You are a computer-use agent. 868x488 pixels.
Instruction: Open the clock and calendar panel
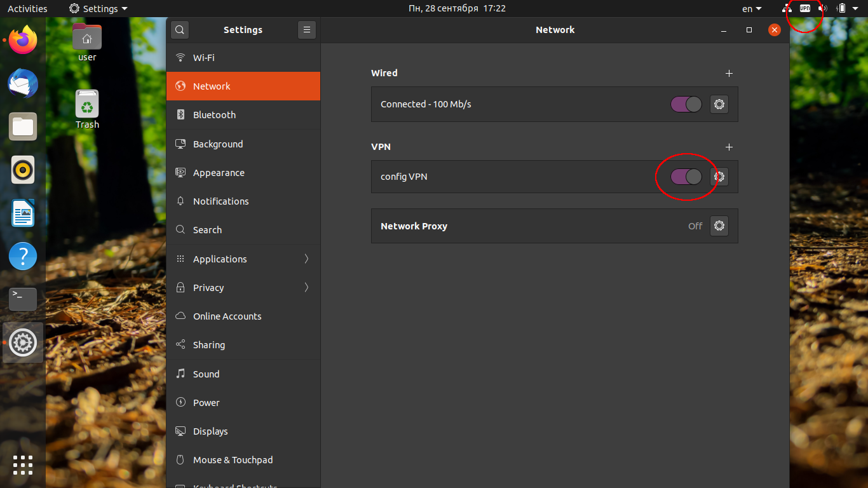click(457, 9)
